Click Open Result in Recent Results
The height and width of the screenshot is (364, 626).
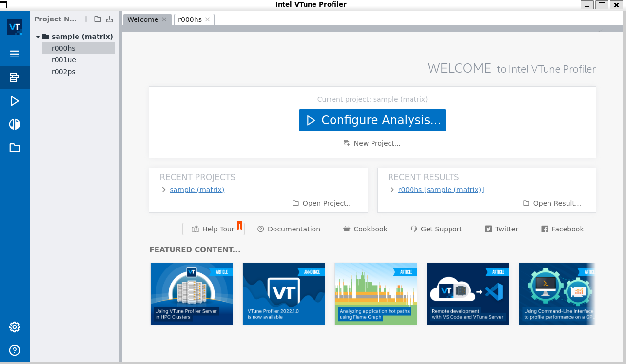[552, 203]
